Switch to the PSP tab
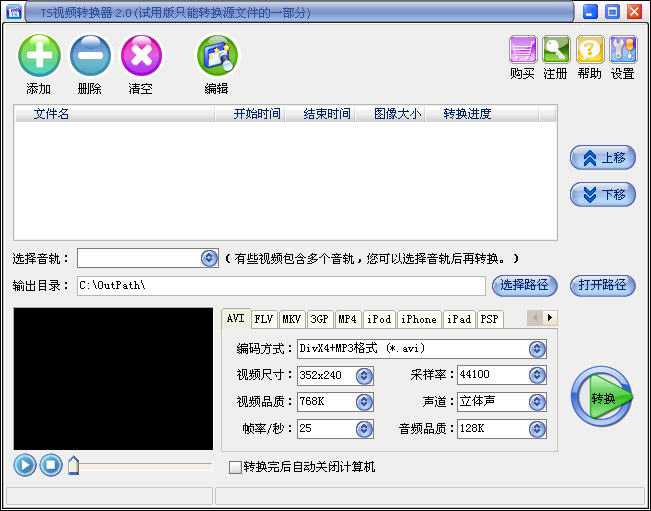 [x=490, y=319]
